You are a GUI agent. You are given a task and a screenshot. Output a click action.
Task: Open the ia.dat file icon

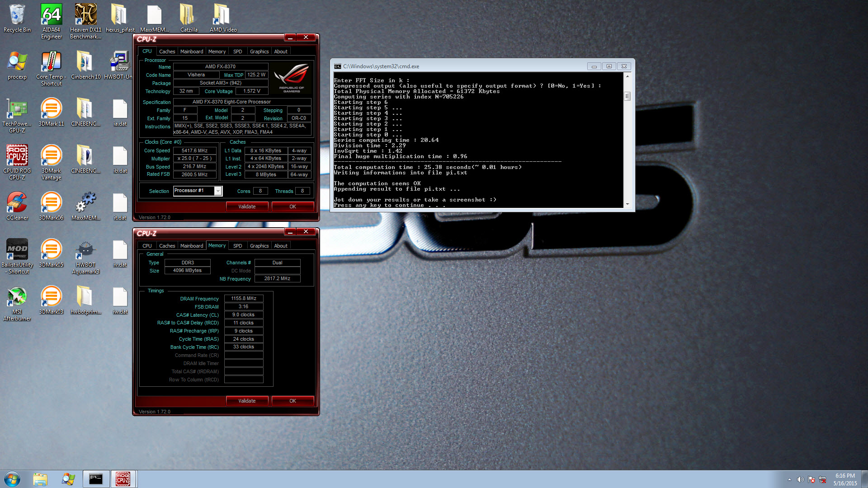[x=120, y=113]
